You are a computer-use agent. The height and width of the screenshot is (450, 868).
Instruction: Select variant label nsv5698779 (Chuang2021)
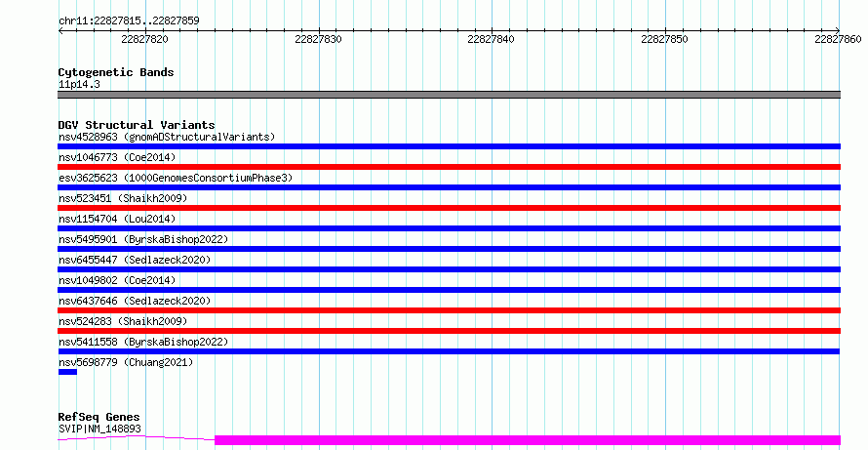click(x=126, y=362)
